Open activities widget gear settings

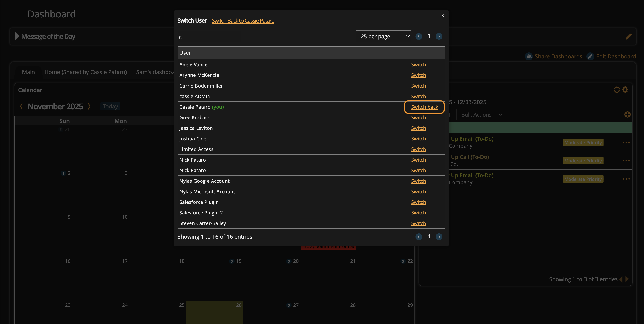tap(625, 90)
